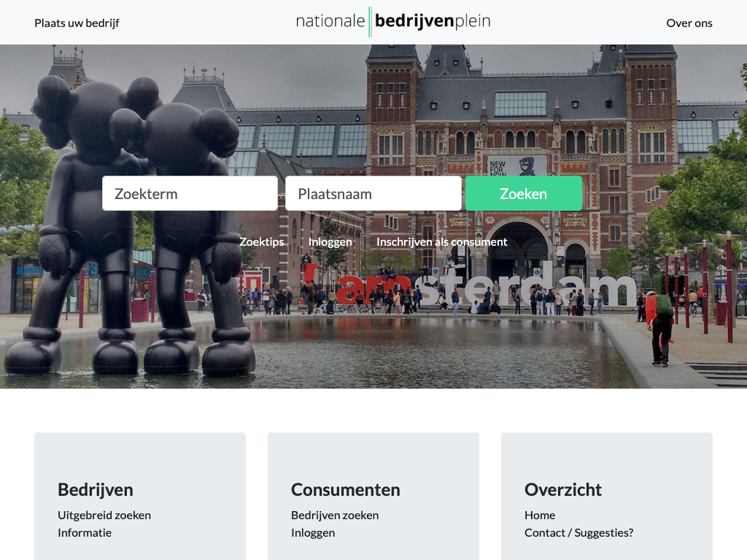Click the green Zoeken button
The height and width of the screenshot is (560, 747).
point(524,193)
